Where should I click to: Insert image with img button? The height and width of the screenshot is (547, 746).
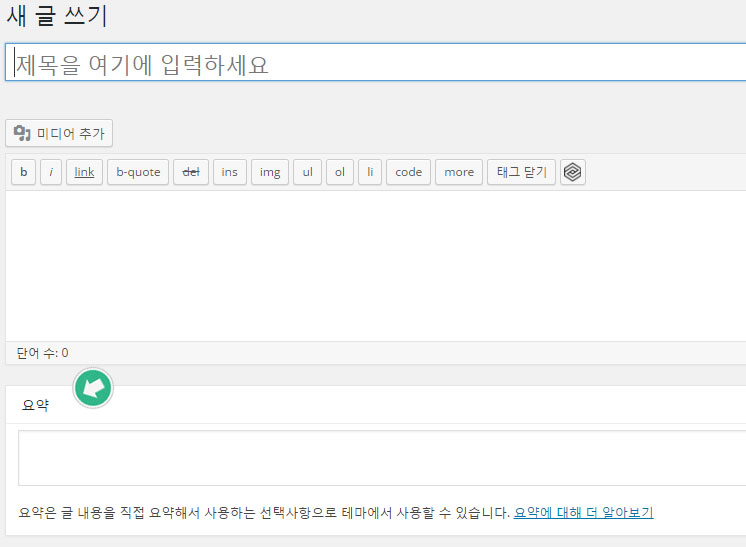(x=270, y=172)
